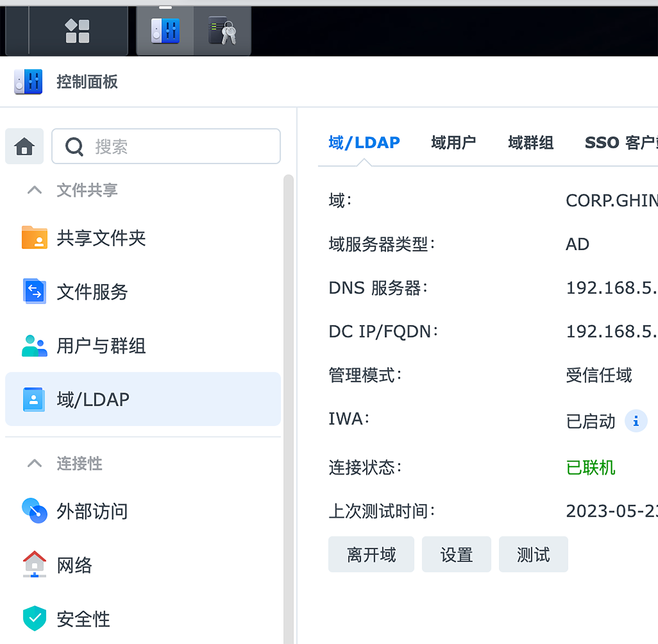Click the 已联机 connection status
The image size is (658, 644).
(x=590, y=468)
